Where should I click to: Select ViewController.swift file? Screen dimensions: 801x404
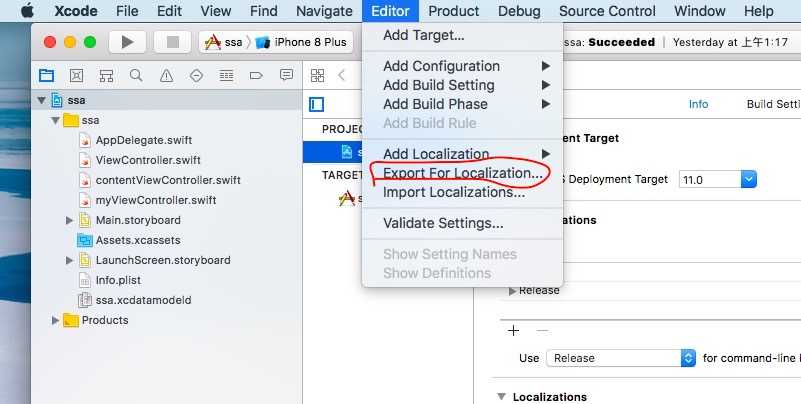pyautogui.click(x=148, y=160)
